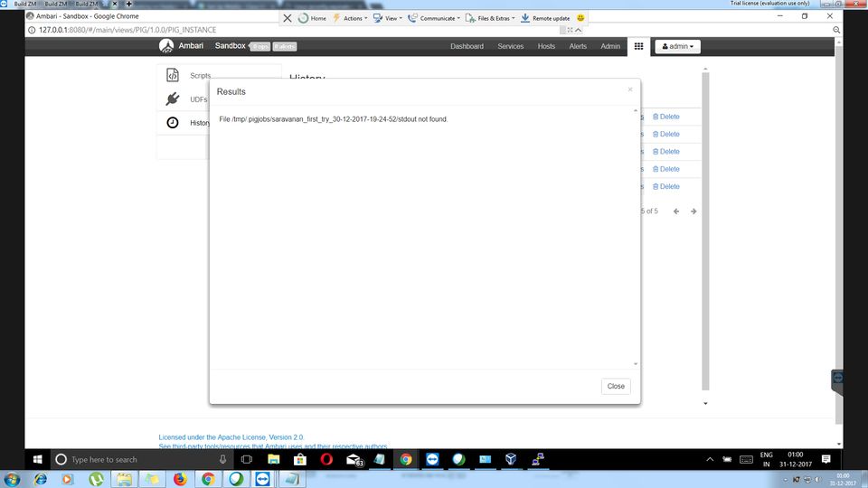Open Communicate dropdown in TeamViewer toolbar

[434, 18]
